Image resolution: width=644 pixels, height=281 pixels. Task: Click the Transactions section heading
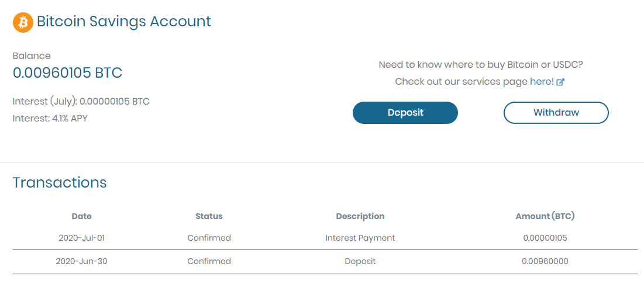tap(60, 182)
